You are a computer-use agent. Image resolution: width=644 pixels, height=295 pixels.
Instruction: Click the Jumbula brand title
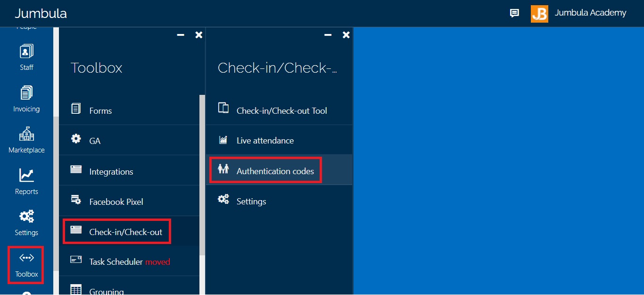pos(41,13)
